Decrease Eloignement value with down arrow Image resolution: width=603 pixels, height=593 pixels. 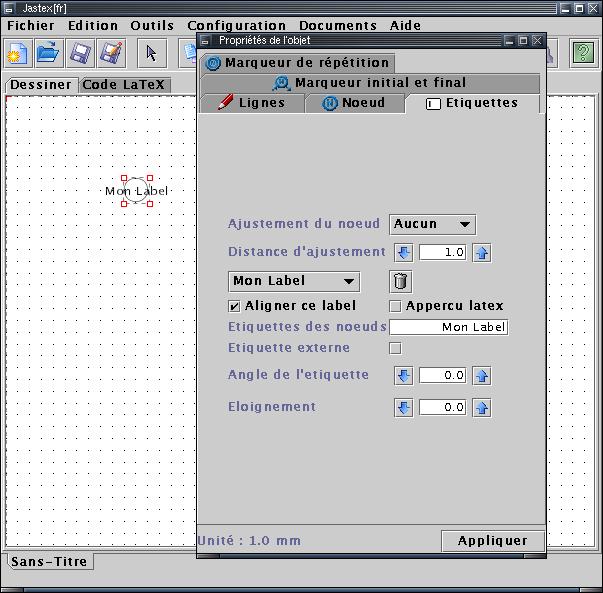(403, 408)
